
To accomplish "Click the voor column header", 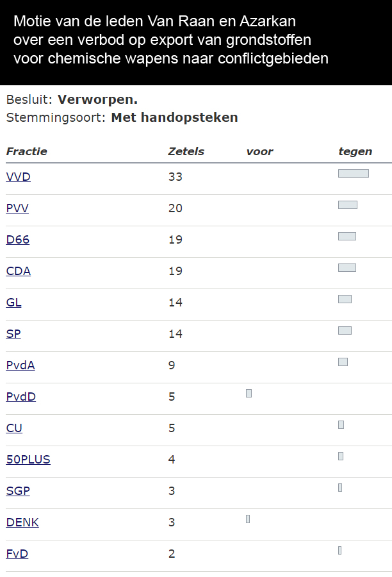I will tap(259, 151).
